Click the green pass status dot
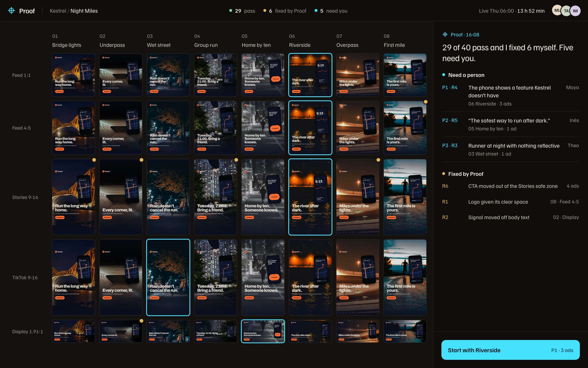Image resolution: width=588 pixels, height=368 pixels. tap(231, 11)
